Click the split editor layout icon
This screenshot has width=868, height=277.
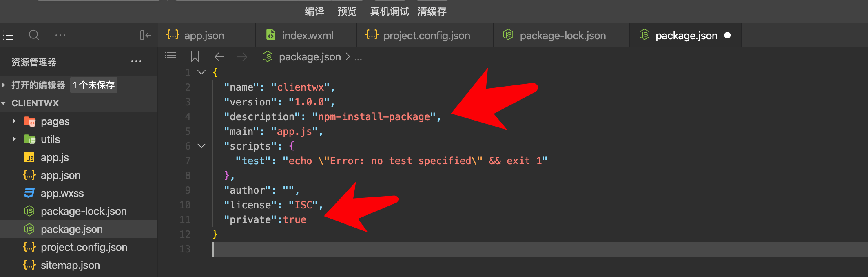tap(145, 35)
